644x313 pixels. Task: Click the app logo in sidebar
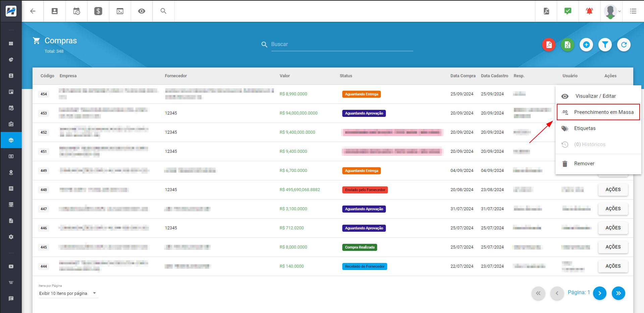click(x=11, y=11)
